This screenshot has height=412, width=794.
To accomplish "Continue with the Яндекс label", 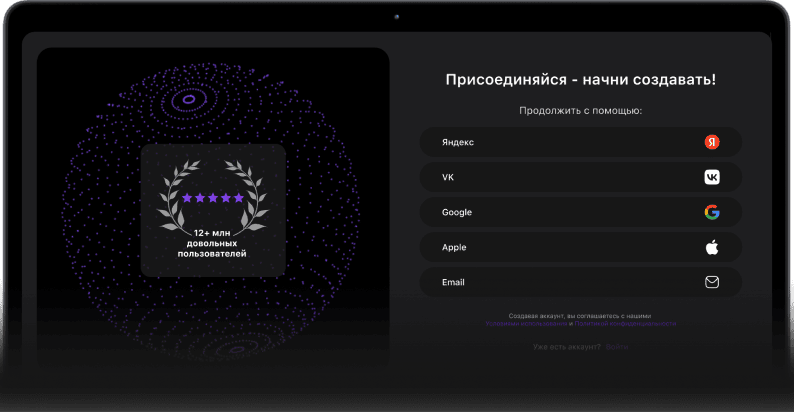I will [x=458, y=142].
